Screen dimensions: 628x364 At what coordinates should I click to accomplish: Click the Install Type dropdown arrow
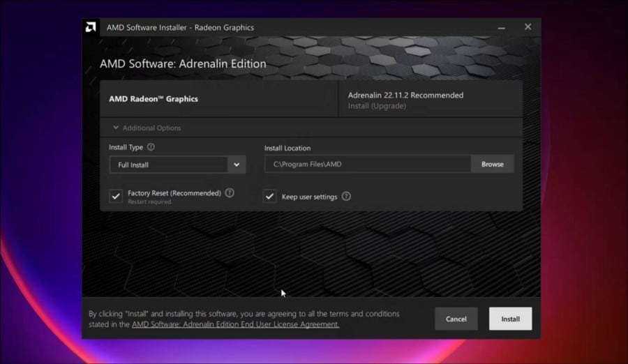(237, 165)
